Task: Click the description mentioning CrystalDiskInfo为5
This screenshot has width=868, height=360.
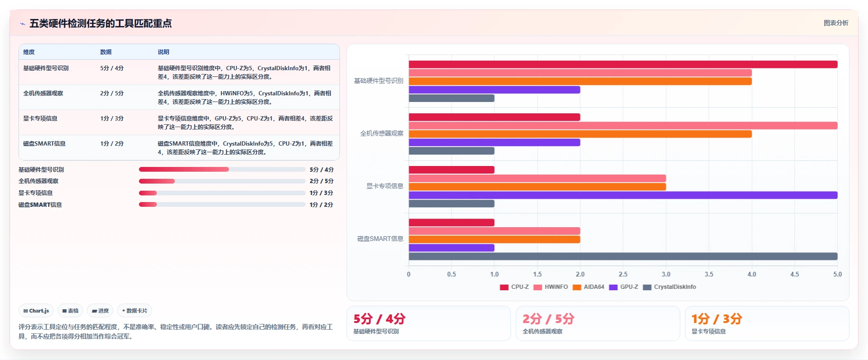Action: (245, 148)
